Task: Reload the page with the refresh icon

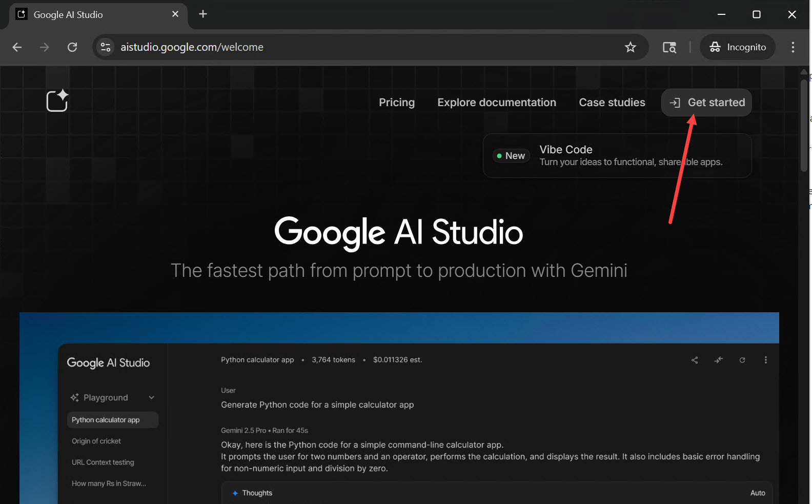Action: click(x=72, y=47)
